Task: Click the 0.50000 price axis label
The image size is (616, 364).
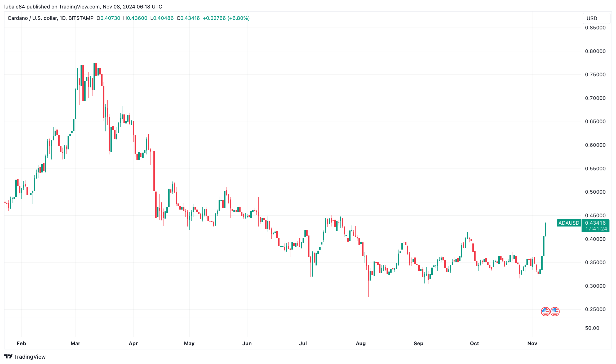Action: point(595,192)
